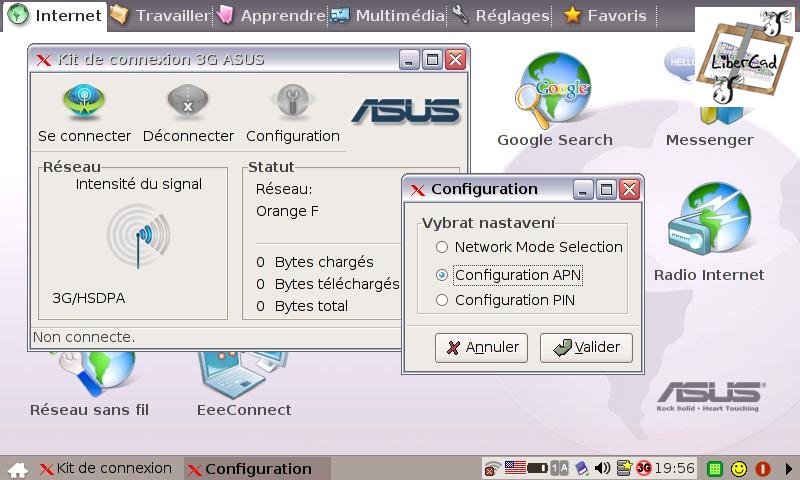Screen dimensions: 800x480
Task: Click the '3G/HSDPA' network type text
Action: [x=88, y=298]
